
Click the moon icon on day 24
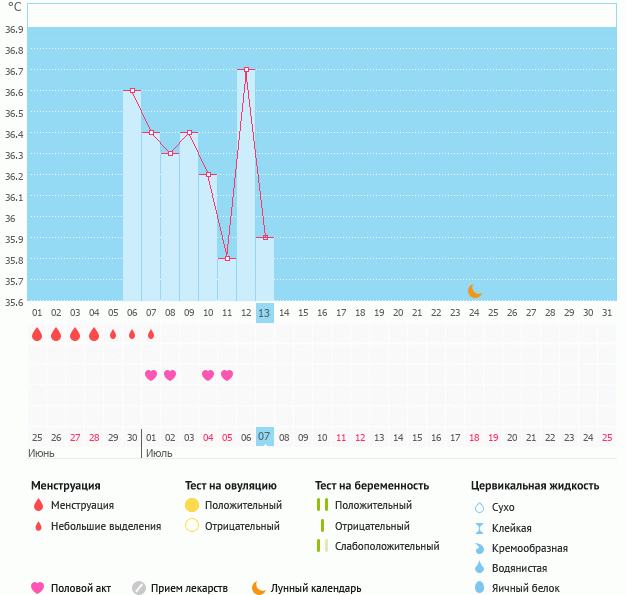click(475, 291)
